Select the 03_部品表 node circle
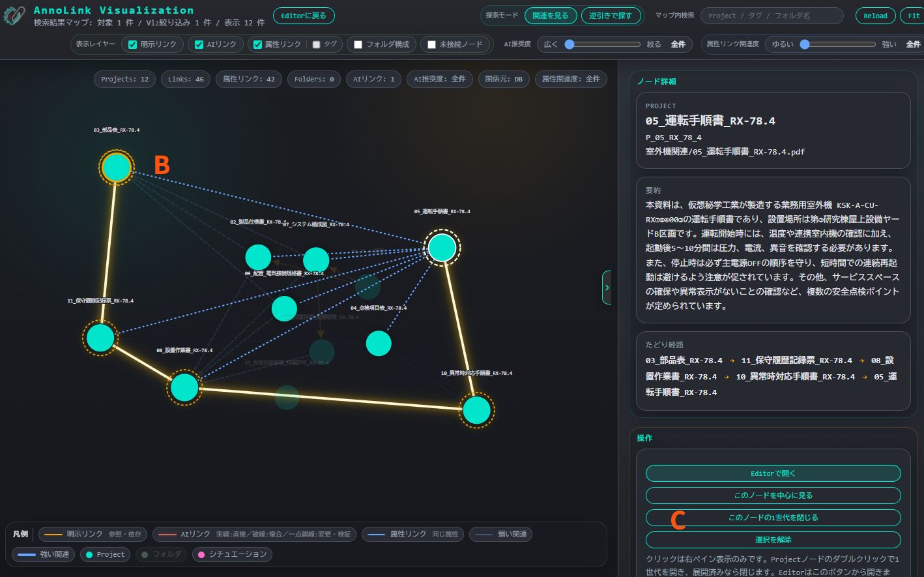Screen dimensions: 924x577 click(117, 167)
